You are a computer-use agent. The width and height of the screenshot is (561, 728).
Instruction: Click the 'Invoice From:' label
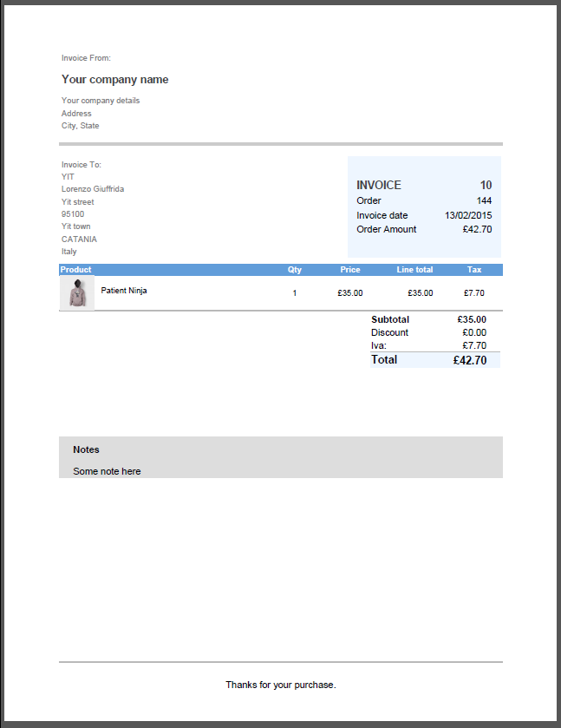(86, 58)
